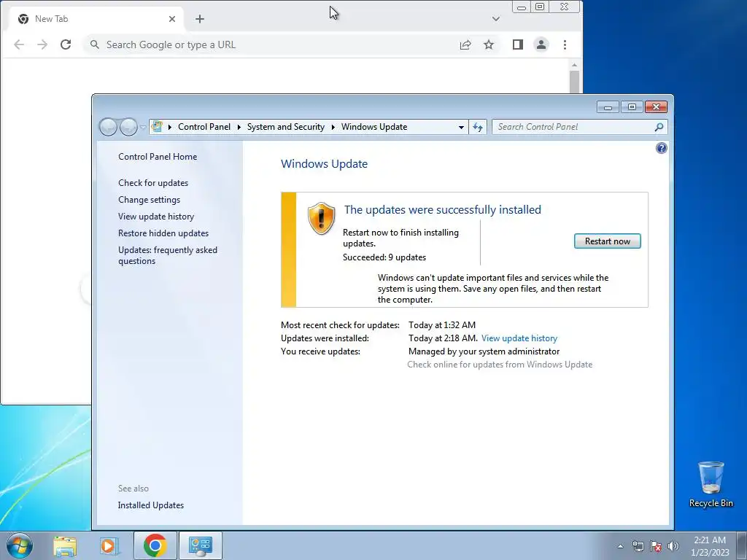Close the Chrome New Tab
The height and width of the screenshot is (560, 747).
coord(172,19)
